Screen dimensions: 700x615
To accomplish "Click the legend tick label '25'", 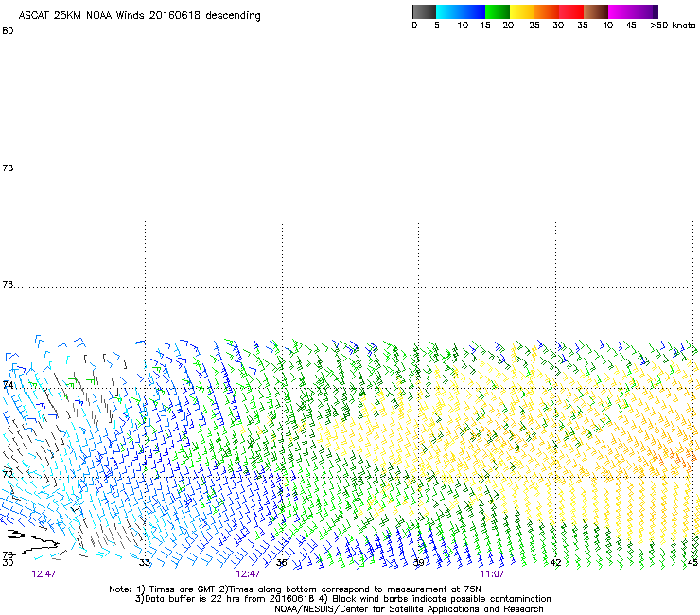I will 534,26.
